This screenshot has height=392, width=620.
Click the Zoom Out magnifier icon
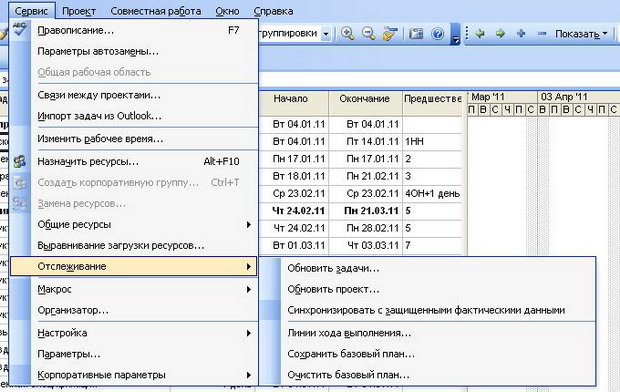369,34
